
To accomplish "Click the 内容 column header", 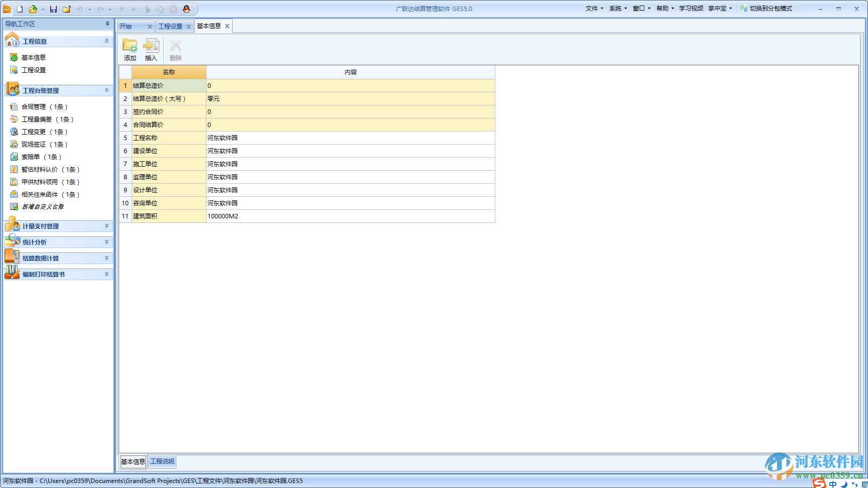I will click(x=351, y=72).
